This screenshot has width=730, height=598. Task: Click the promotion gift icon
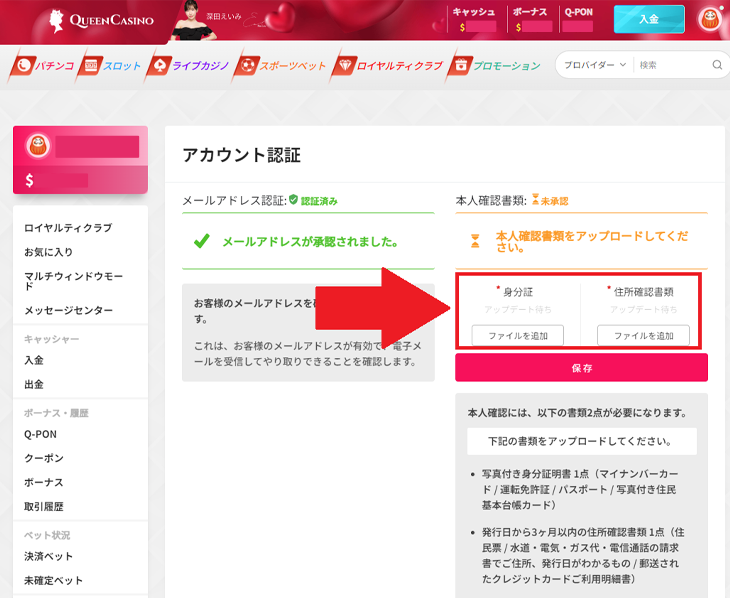(460, 66)
